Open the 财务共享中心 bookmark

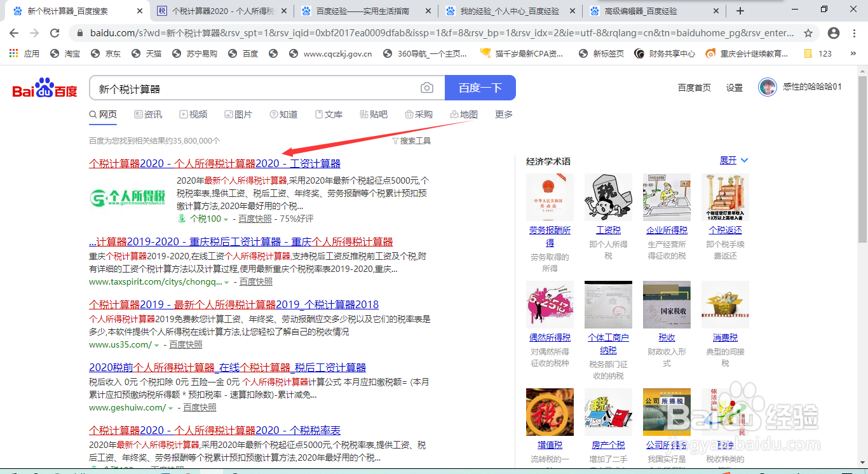click(665, 54)
